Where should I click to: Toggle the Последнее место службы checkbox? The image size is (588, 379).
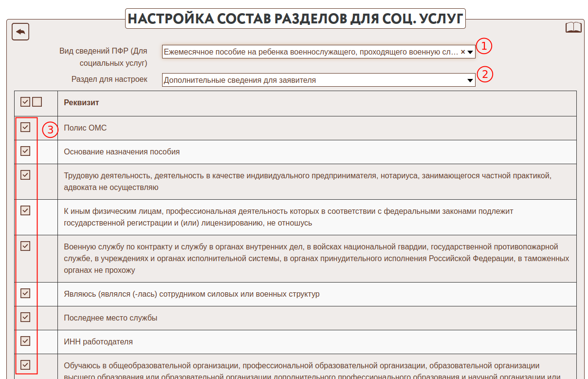pos(25,317)
